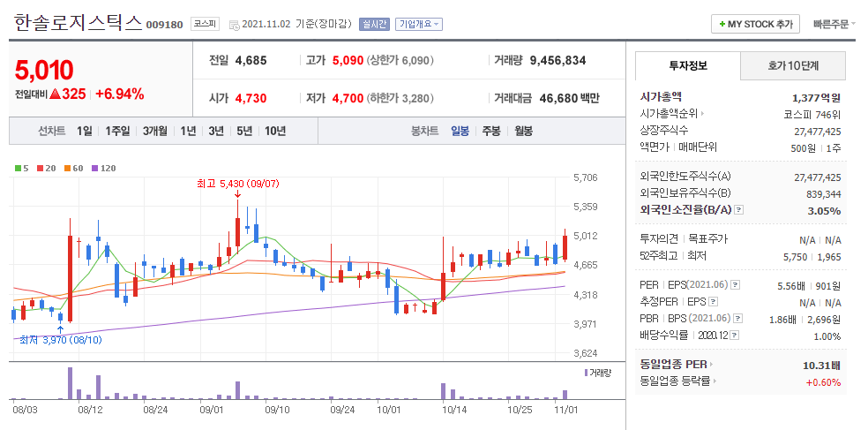
Task: Select the 3년 line chart period
Action: tap(216, 132)
